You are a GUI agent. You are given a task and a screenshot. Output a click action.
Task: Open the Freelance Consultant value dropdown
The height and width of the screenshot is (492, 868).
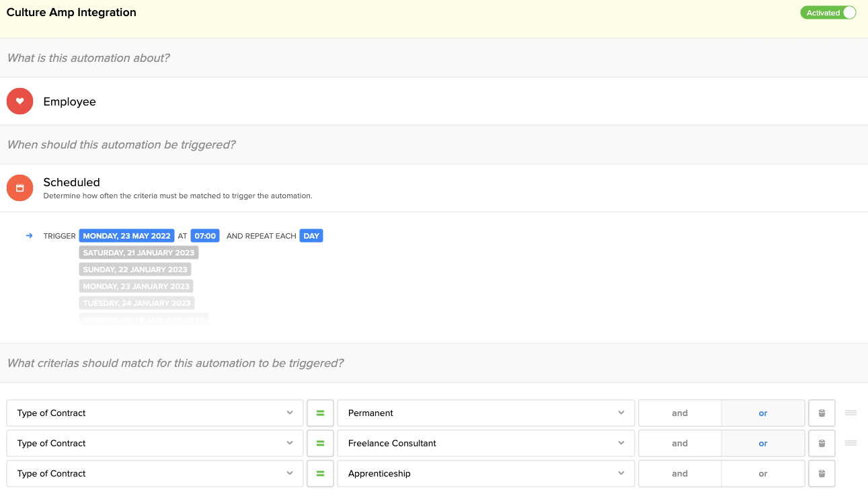tap(485, 444)
